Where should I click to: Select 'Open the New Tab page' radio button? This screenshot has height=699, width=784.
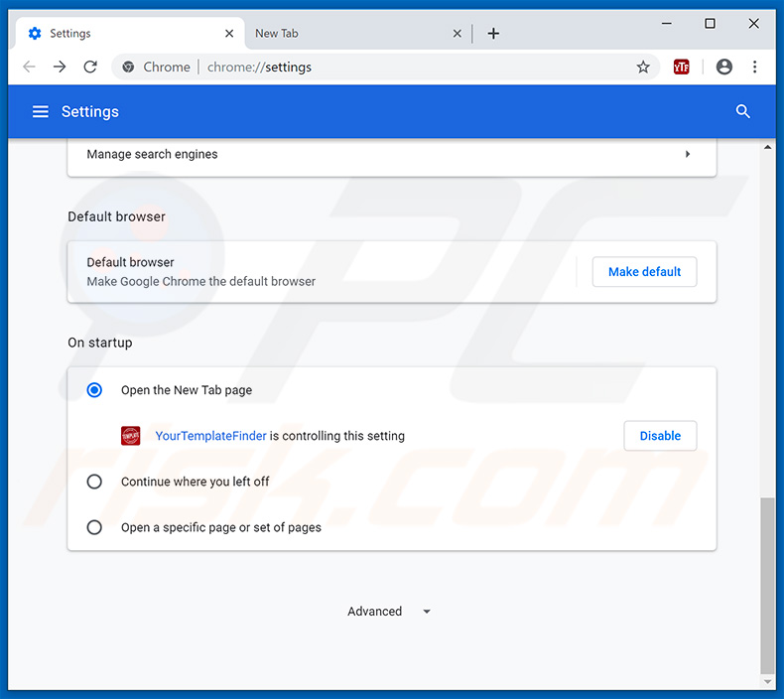point(94,390)
